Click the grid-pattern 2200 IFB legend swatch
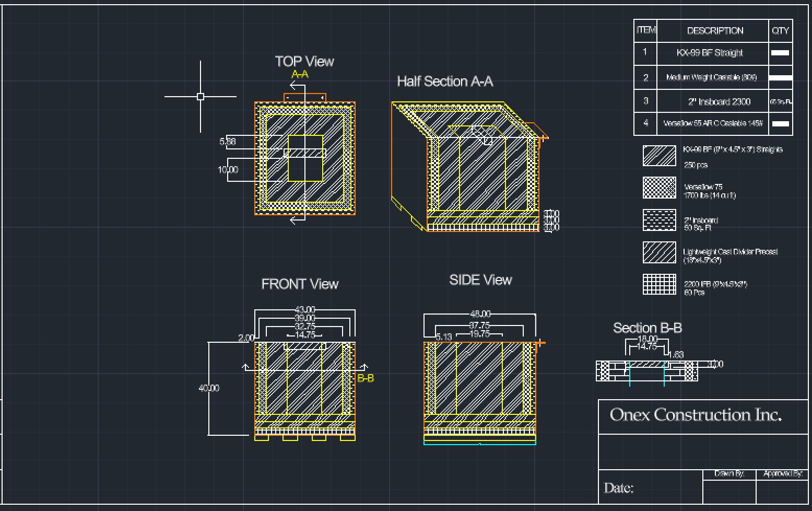This screenshot has width=812, height=511. (x=659, y=284)
